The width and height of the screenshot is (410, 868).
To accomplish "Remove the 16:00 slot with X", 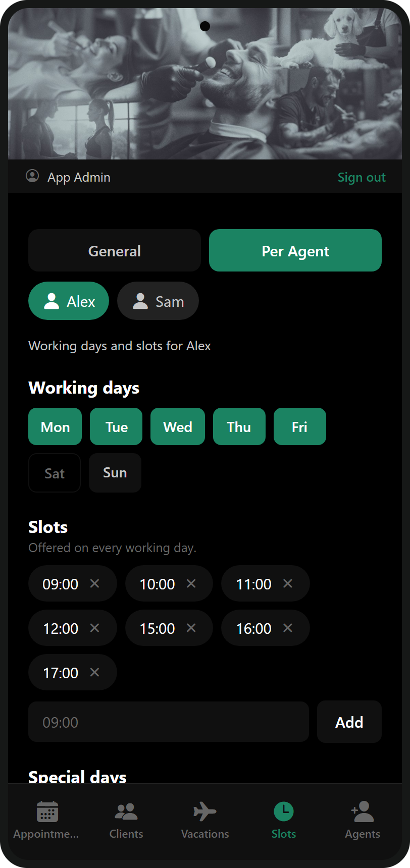I will point(288,628).
